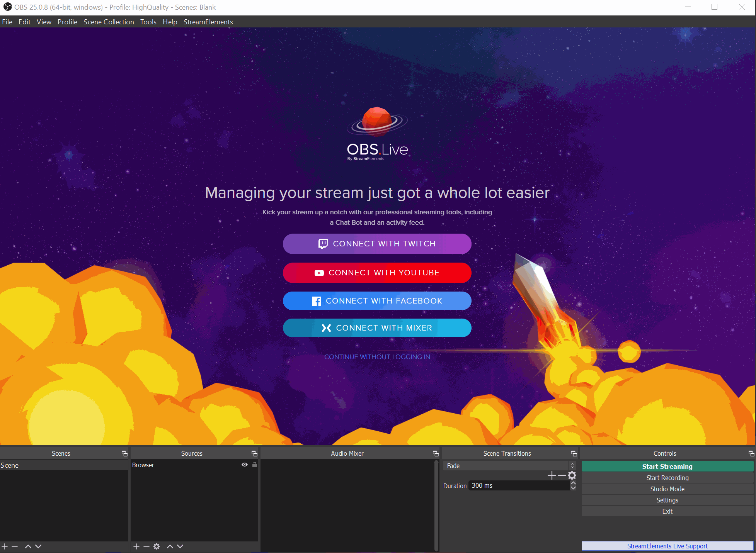Screen dimensions: 756x553
Task: Decrease the duration with down stepper
Action: point(573,488)
